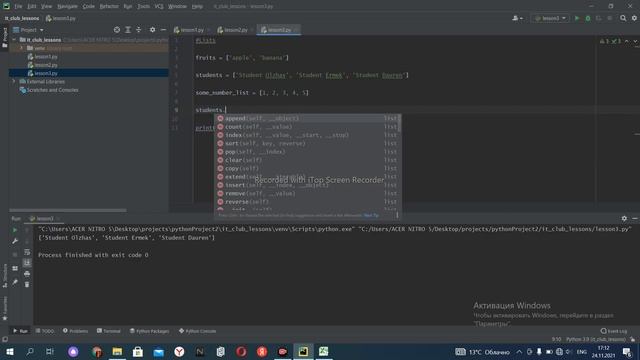Switch keyboard language ENG in tray
Viewport: 640px width, 360px height.
tap(582, 352)
